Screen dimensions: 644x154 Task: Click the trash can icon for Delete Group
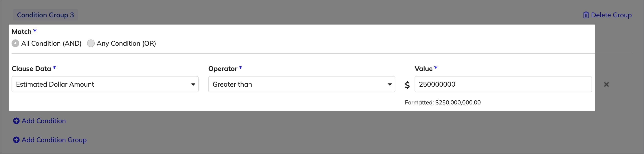(586, 15)
